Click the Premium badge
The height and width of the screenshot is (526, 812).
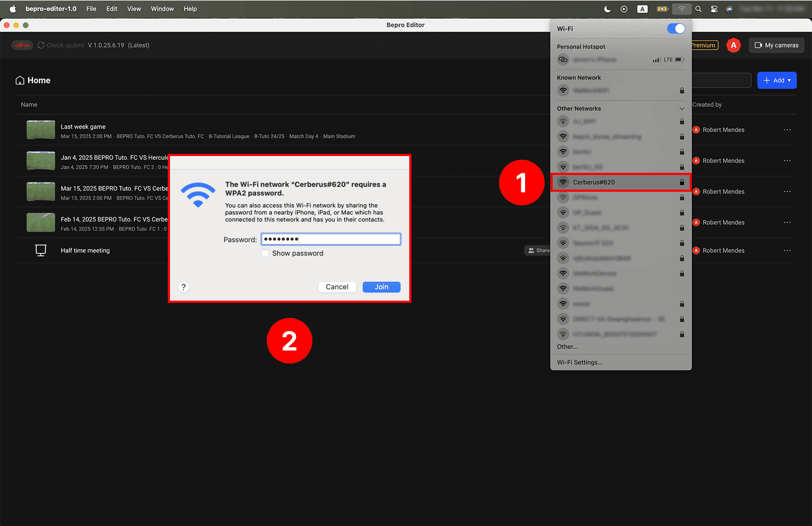[704, 45]
